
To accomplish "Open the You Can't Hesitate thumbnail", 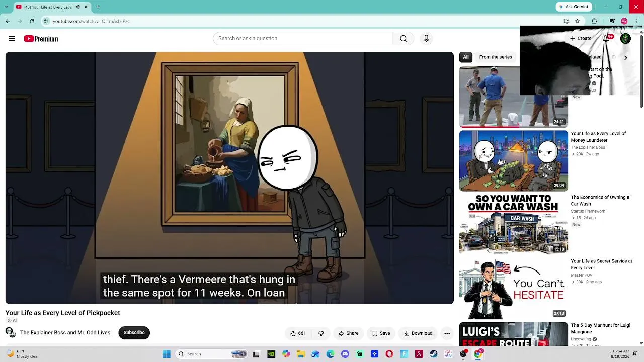I will [513, 289].
